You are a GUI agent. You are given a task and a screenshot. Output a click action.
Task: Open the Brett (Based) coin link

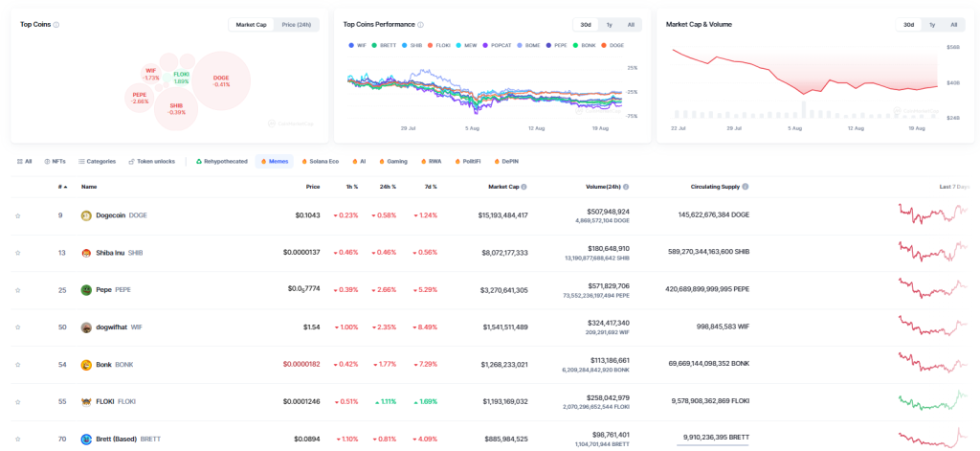pyautogui.click(x=128, y=440)
